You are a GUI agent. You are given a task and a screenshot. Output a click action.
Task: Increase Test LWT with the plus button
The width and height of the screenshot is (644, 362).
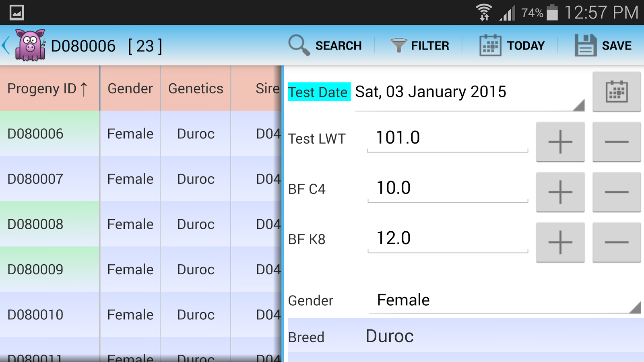pyautogui.click(x=560, y=142)
